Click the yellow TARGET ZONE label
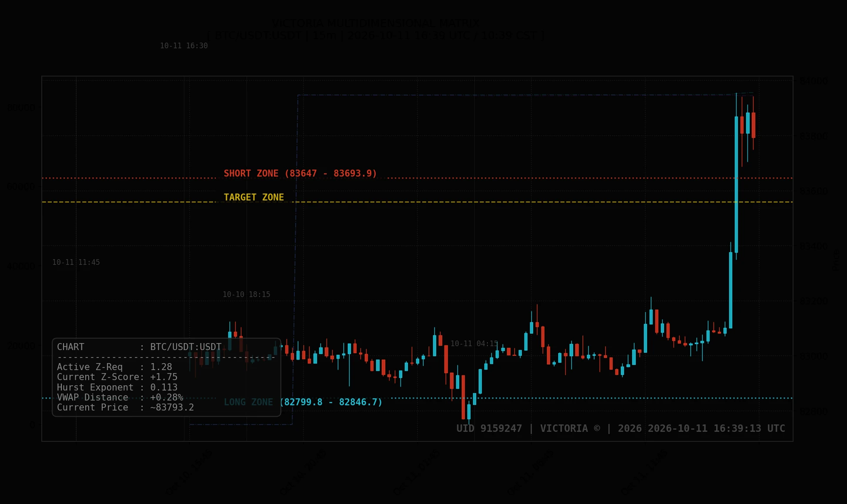The image size is (847, 504). point(253,197)
